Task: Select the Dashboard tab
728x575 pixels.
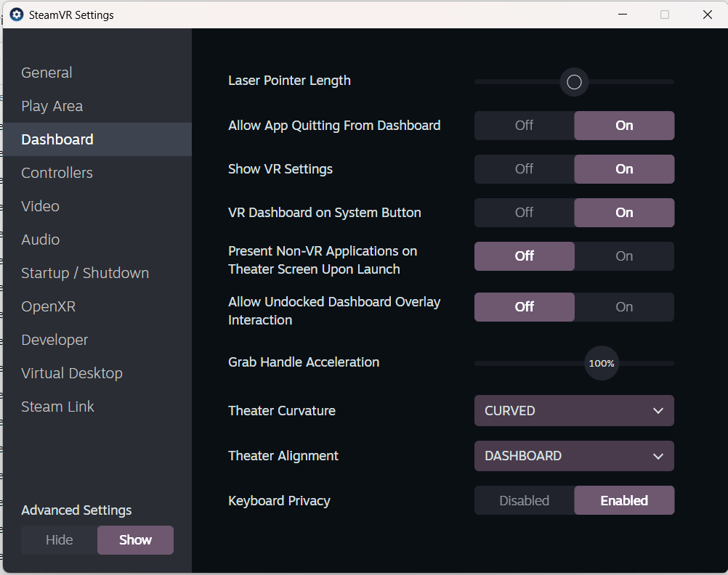Action: [x=97, y=139]
